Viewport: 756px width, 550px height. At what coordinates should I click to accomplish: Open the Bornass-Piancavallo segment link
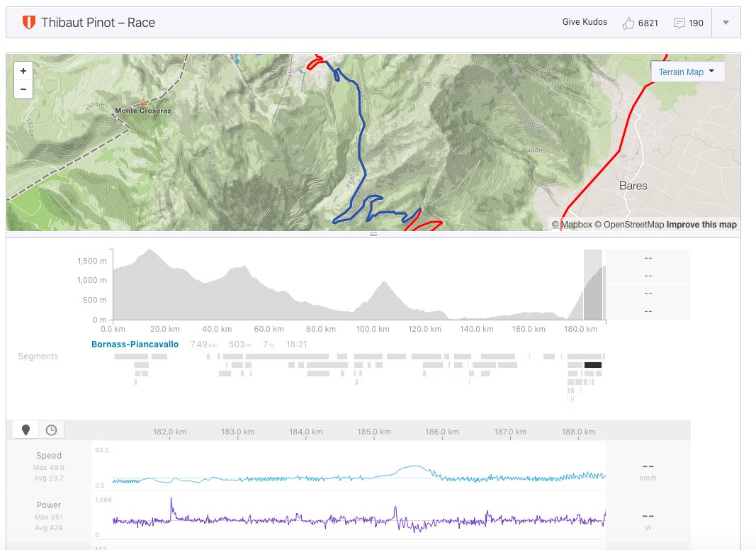(x=135, y=344)
